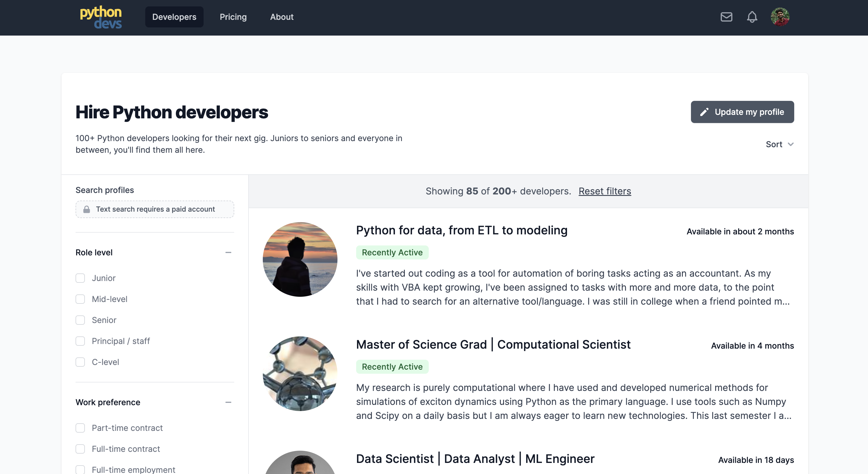
Task: Open 'Master of Science Grad | Computational Scientist' profile
Action: [493, 345]
